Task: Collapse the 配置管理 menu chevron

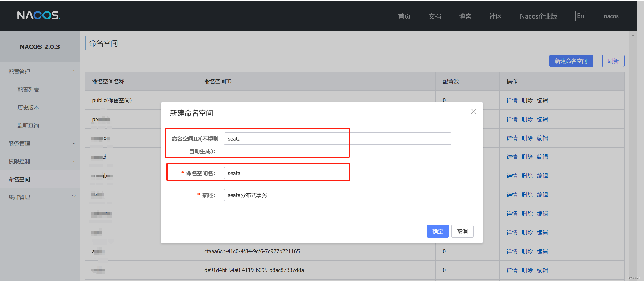Action: tap(74, 71)
